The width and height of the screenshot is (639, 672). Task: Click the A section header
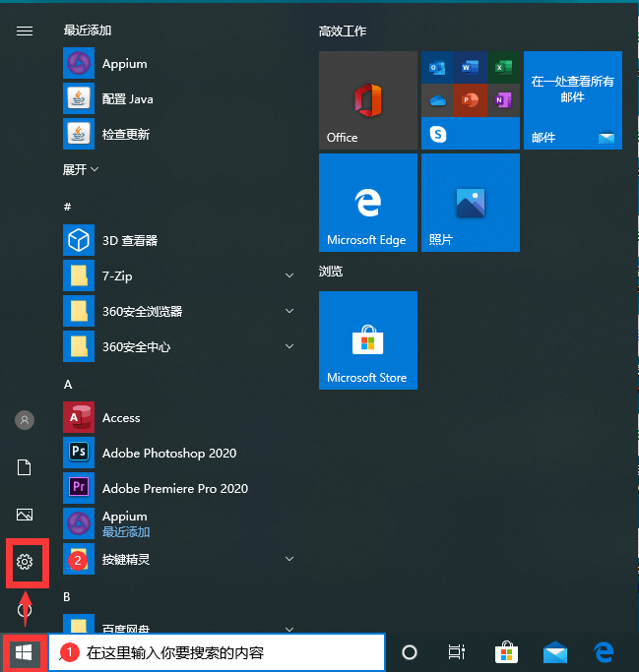(68, 385)
